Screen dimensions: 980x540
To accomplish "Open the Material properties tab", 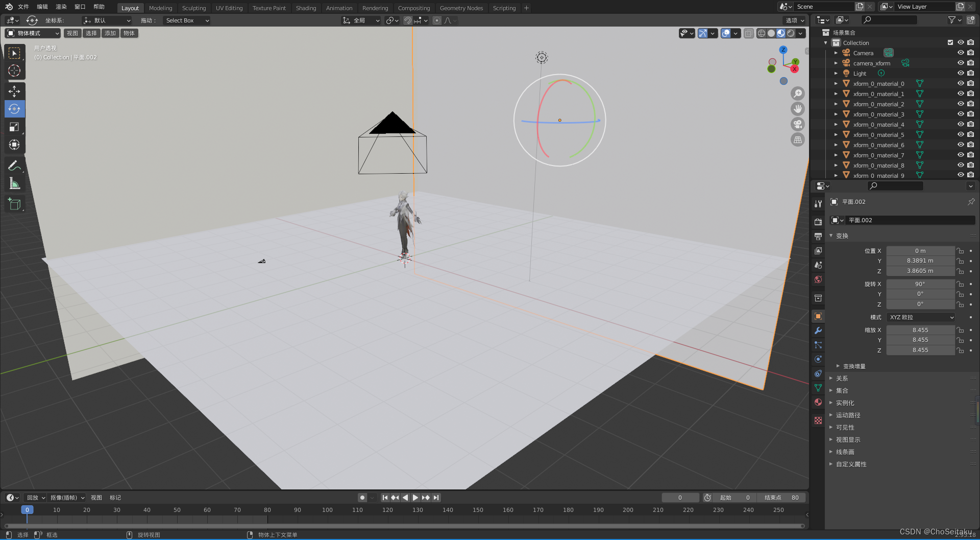I will pyautogui.click(x=818, y=402).
